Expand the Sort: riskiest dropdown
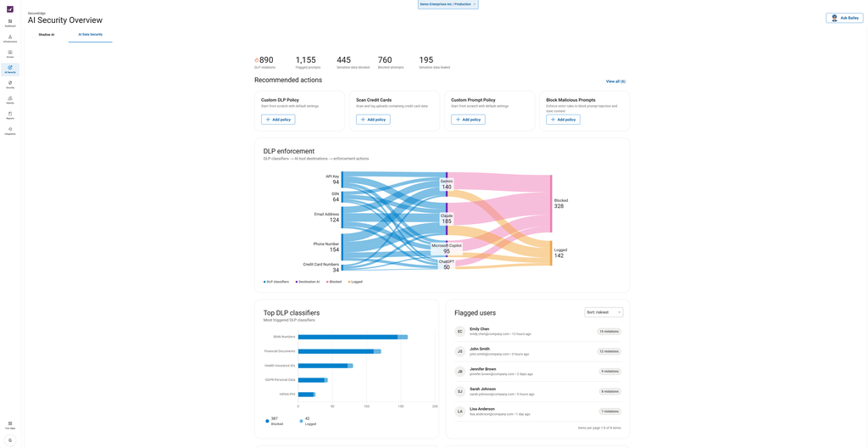Image resolution: width=868 pixels, height=448 pixels. point(604,312)
